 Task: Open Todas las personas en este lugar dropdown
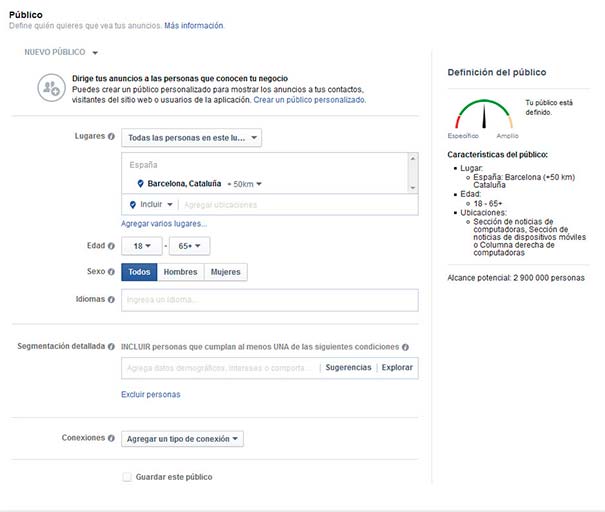coord(191,138)
